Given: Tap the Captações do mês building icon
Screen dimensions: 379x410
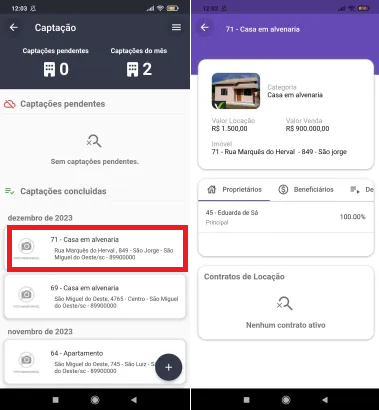Looking at the screenshot, I should tap(132, 69).
